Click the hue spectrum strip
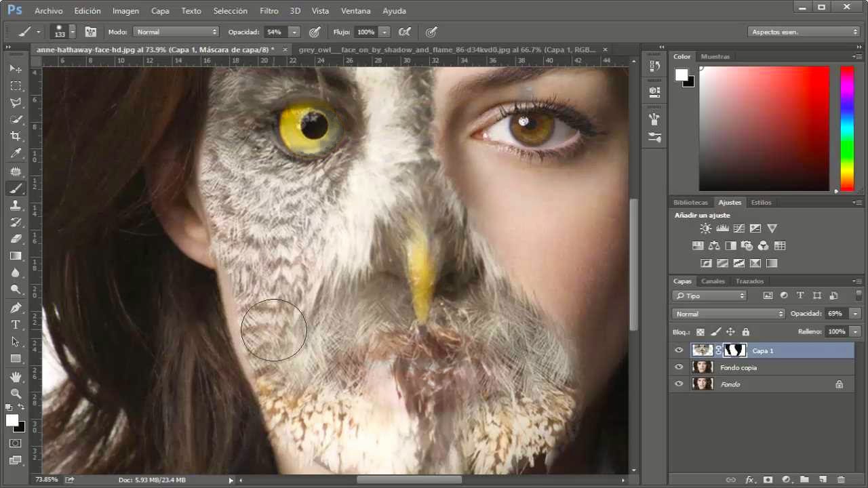Screen dimensions: 868x488 click(847, 129)
